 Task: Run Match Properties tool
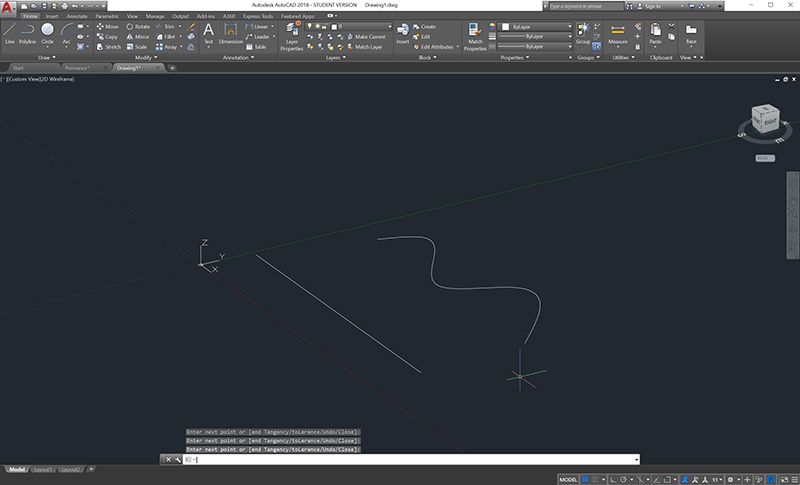[475, 37]
